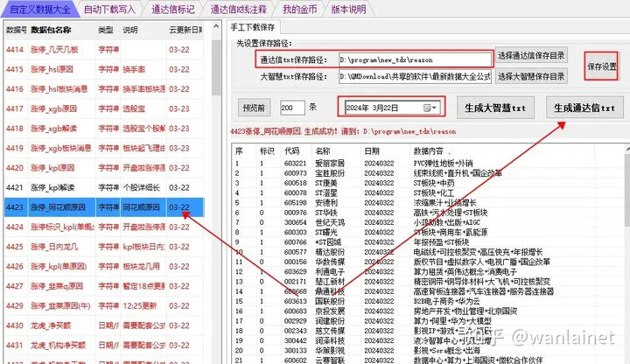This screenshot has width=630, height=364.
Task: Click the 大智慧txt保存路径 input field
Action: (x=415, y=76)
